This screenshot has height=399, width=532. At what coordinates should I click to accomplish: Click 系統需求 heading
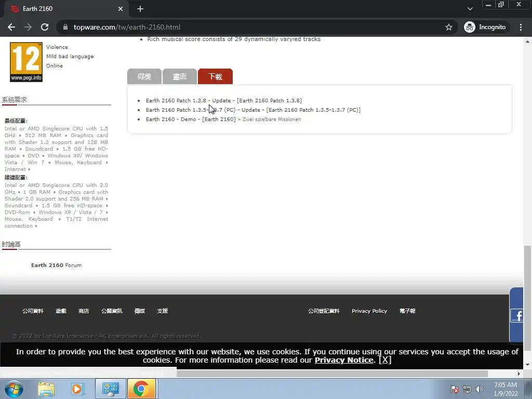(x=14, y=100)
